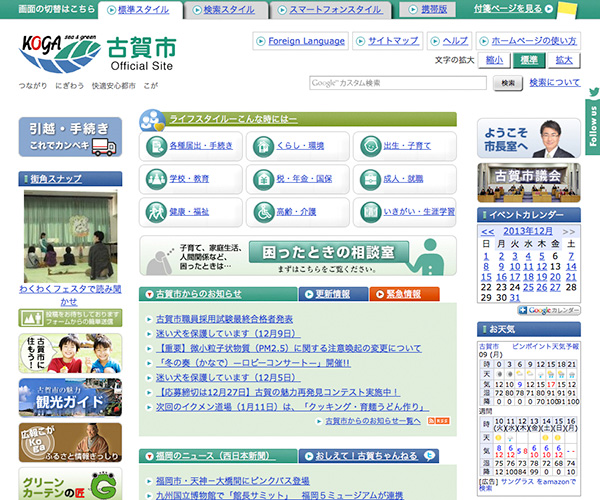
Task: Click the Google custom search field
Action: click(x=400, y=83)
